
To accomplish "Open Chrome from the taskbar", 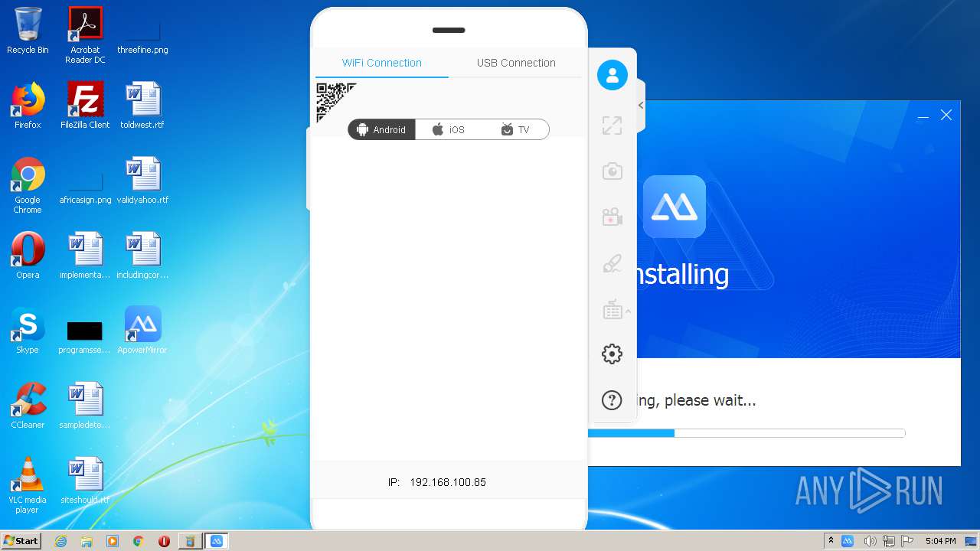I will coord(138,541).
